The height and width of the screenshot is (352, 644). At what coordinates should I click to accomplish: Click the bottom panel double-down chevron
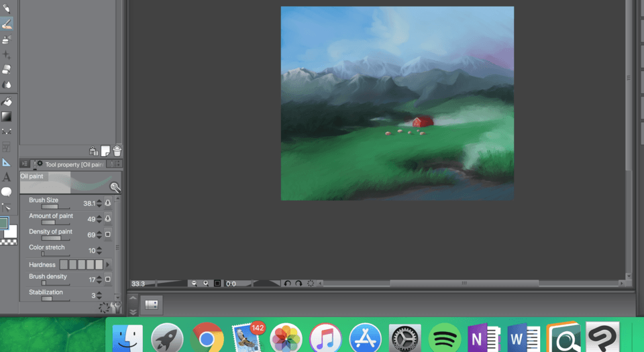[133, 312]
